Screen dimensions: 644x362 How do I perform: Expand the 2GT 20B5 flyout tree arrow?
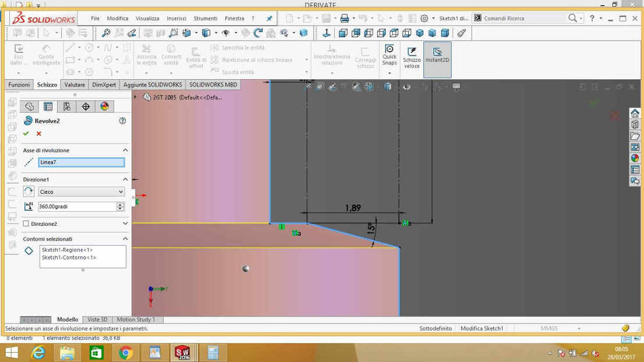[135, 97]
